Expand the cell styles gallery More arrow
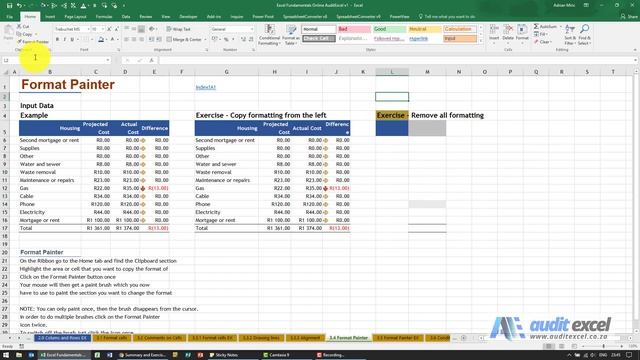Screen dimensions: 640x360 tap(481, 41)
